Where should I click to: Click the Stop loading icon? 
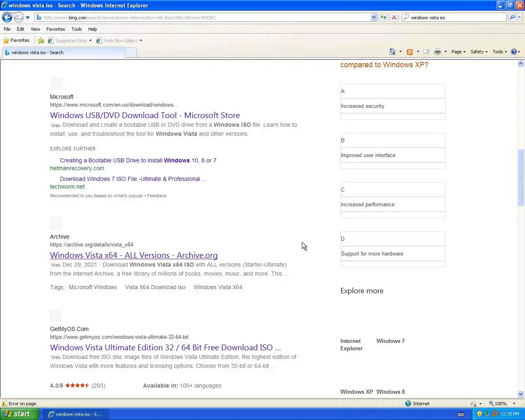[394, 17]
